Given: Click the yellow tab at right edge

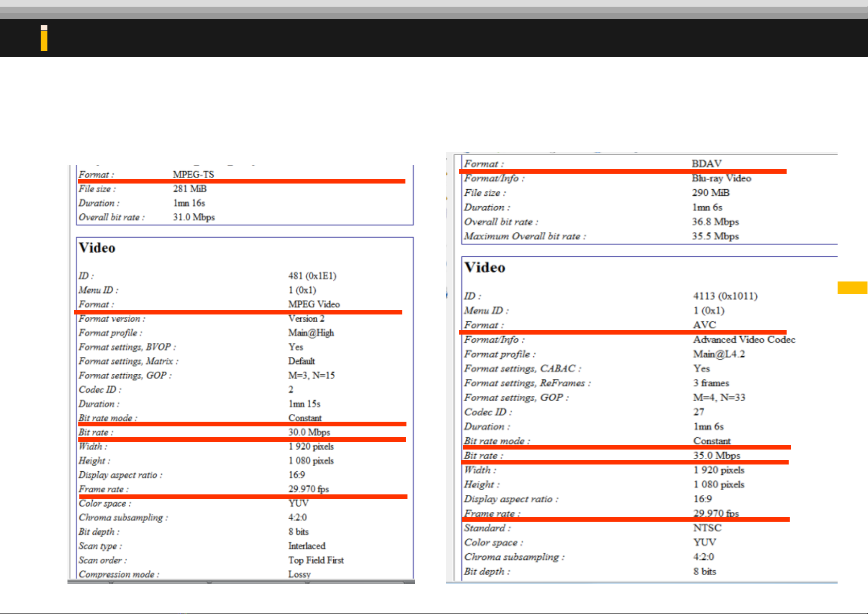Looking at the screenshot, I should click(x=852, y=288).
